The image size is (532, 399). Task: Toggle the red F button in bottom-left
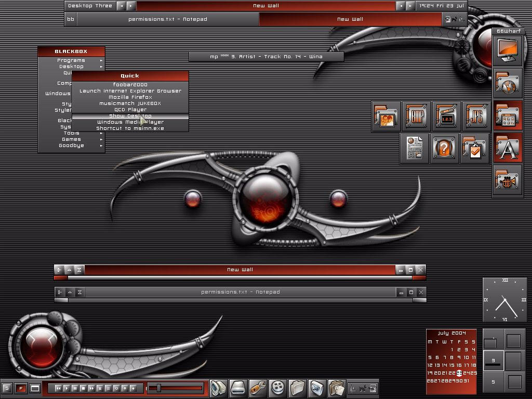pyautogui.click(x=21, y=388)
